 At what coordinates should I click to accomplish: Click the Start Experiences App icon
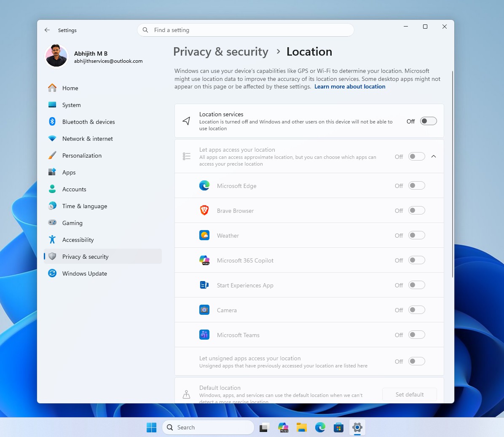pyautogui.click(x=204, y=285)
